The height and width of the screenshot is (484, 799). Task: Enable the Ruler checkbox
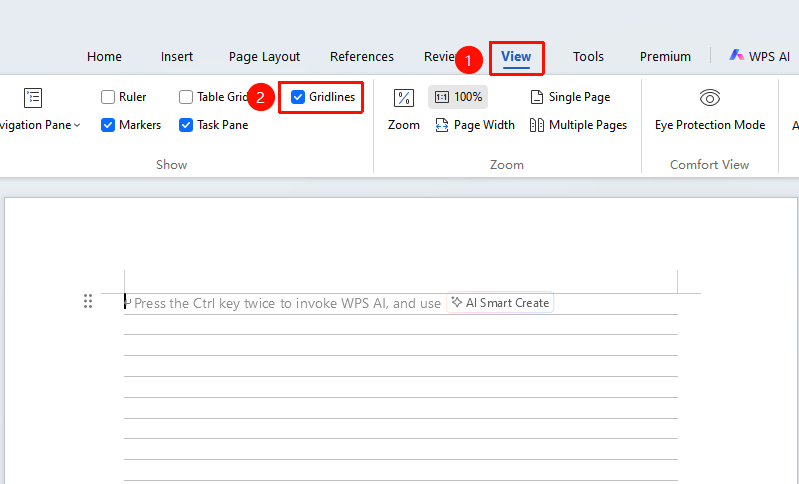108,97
